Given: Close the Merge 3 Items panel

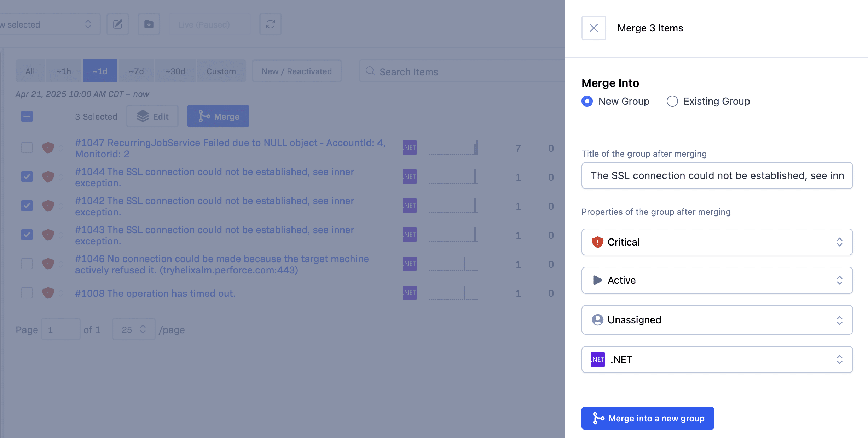Looking at the screenshot, I should tap(594, 28).
